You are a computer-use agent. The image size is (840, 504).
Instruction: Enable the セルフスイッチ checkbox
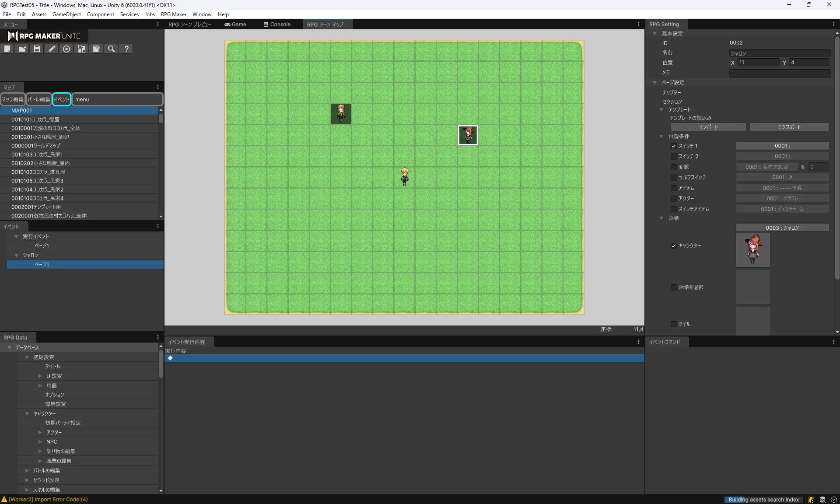click(x=674, y=178)
